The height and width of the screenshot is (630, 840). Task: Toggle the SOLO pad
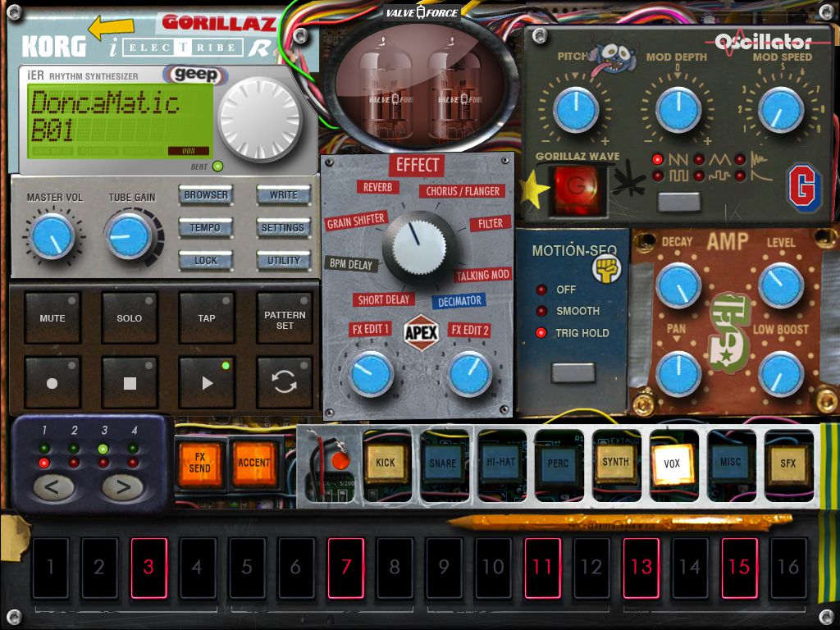130,317
